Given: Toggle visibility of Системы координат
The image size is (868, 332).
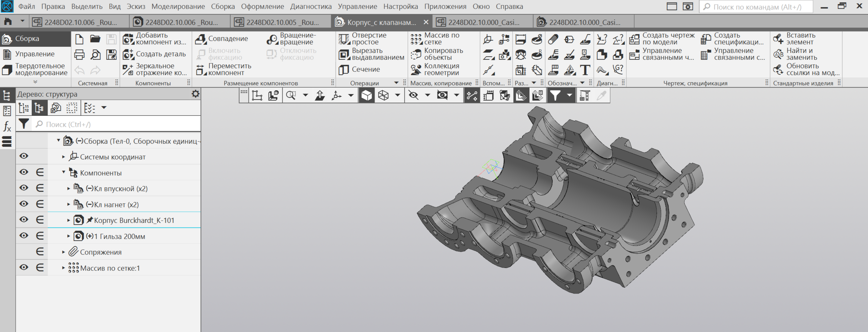Looking at the screenshot, I should click(24, 156).
